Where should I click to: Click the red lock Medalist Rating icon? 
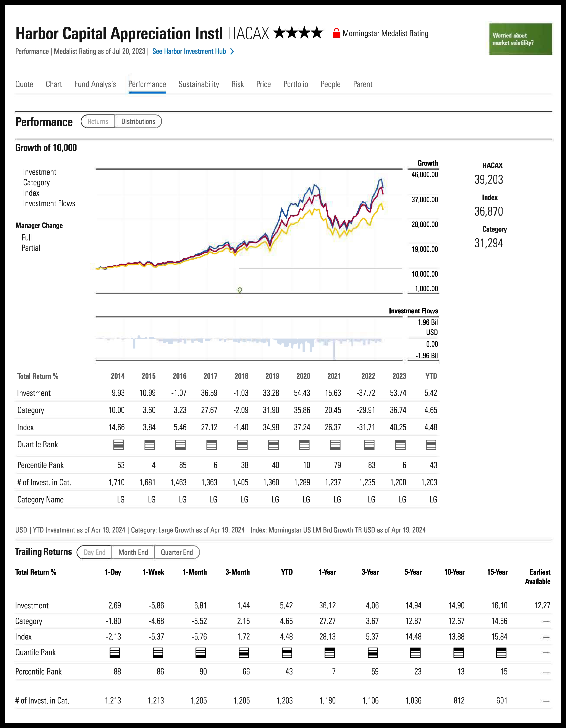[x=336, y=33]
